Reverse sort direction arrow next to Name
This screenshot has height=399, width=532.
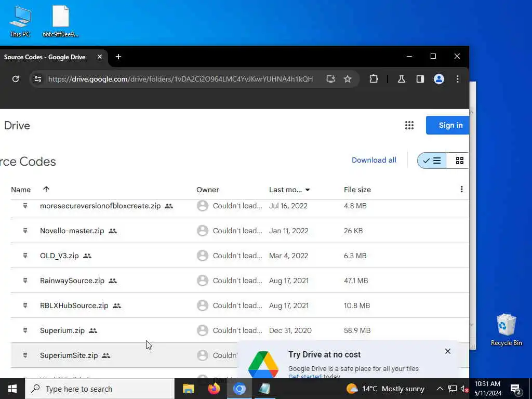(x=46, y=189)
